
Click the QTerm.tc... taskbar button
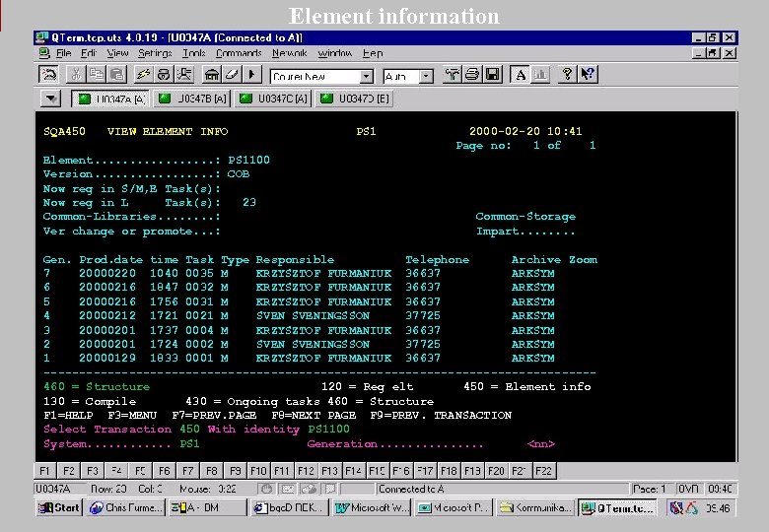[x=618, y=508]
